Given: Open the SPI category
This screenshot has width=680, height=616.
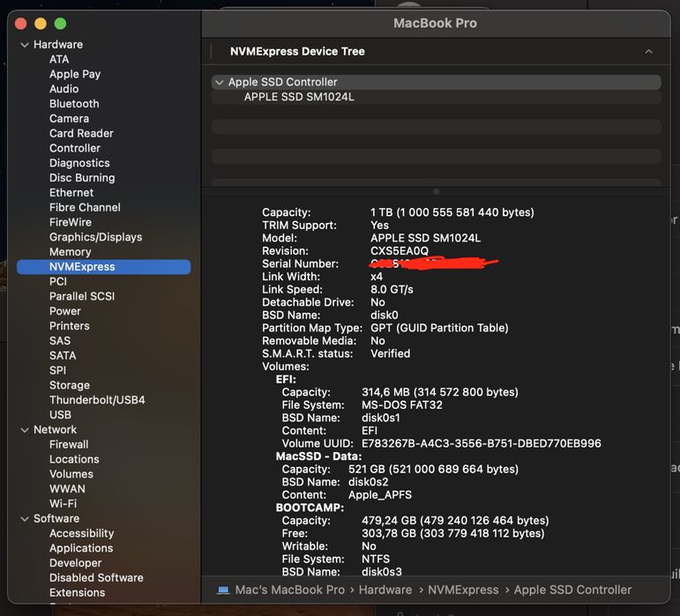Looking at the screenshot, I should pyautogui.click(x=57, y=370).
